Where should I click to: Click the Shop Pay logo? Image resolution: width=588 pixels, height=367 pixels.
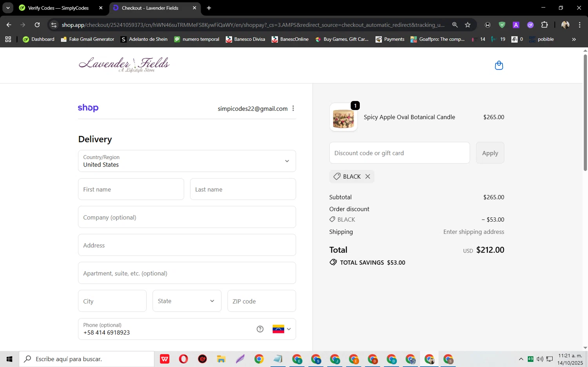pyautogui.click(x=88, y=108)
